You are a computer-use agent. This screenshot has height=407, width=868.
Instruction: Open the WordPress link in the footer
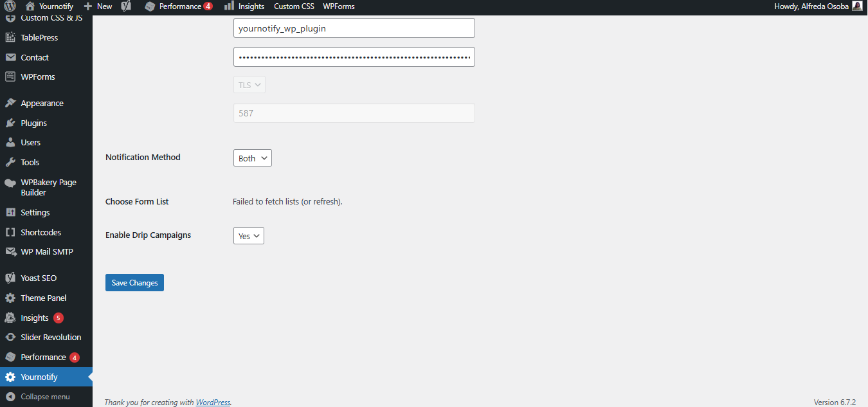coord(213,402)
